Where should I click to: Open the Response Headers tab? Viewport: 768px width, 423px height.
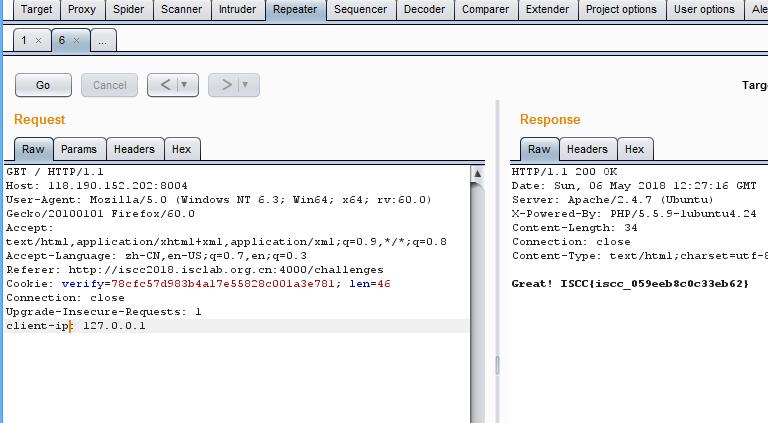click(x=587, y=149)
